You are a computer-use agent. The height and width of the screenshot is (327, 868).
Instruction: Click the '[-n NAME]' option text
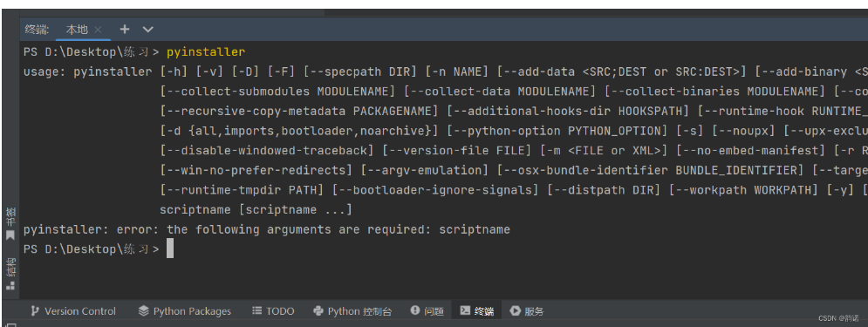457,72
